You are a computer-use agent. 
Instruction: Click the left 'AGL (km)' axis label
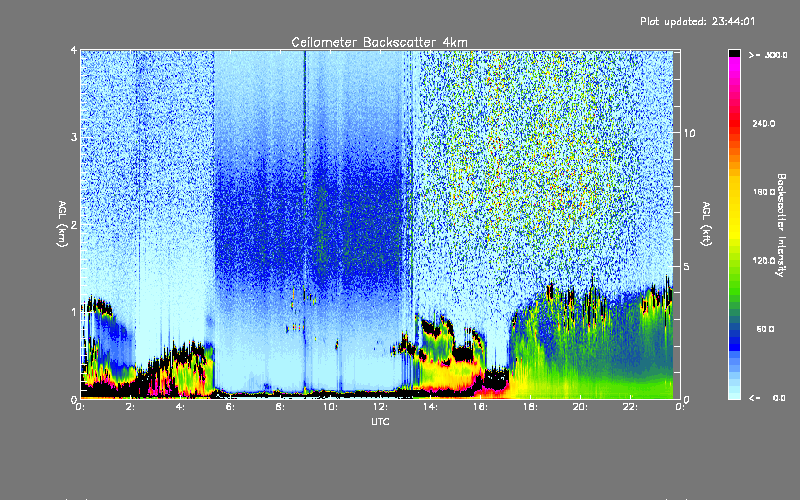[x=62, y=224]
